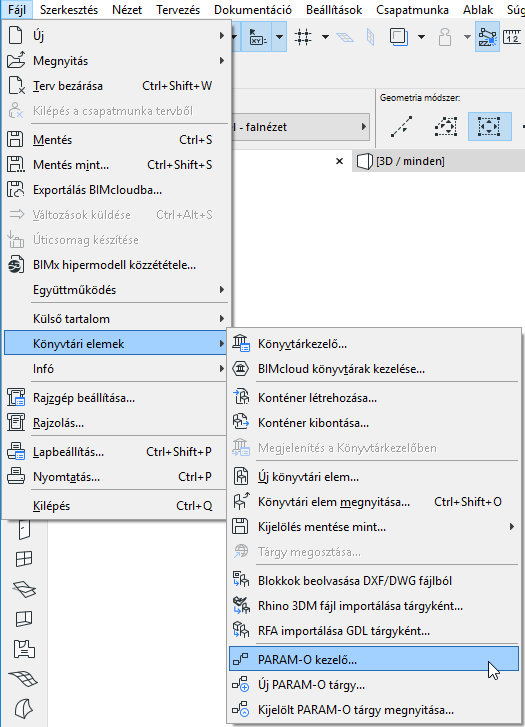This screenshot has width=525, height=727.
Task: Click the RFA import icon
Action: pos(241,630)
